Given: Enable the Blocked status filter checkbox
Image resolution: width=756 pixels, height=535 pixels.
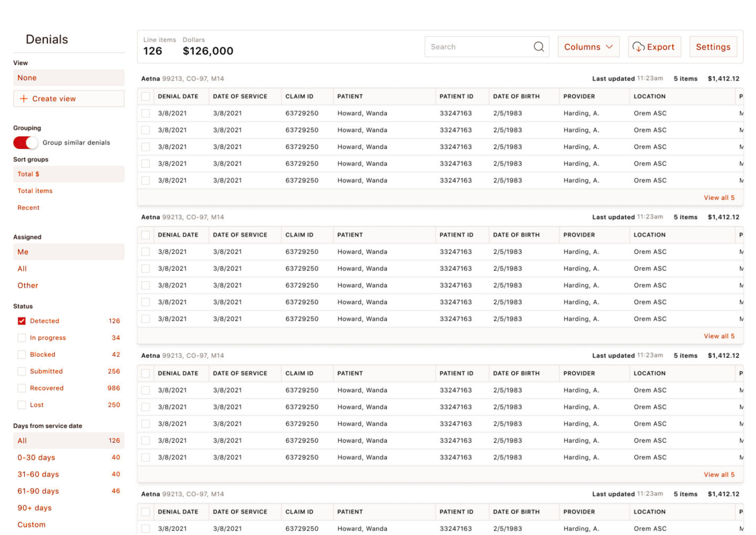Looking at the screenshot, I should point(22,354).
